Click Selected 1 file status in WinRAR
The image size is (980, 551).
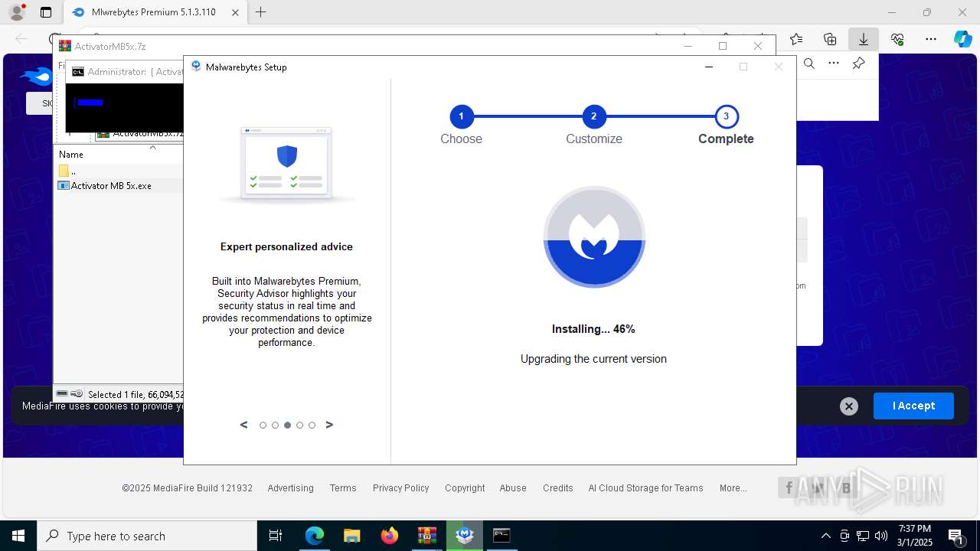135,394
